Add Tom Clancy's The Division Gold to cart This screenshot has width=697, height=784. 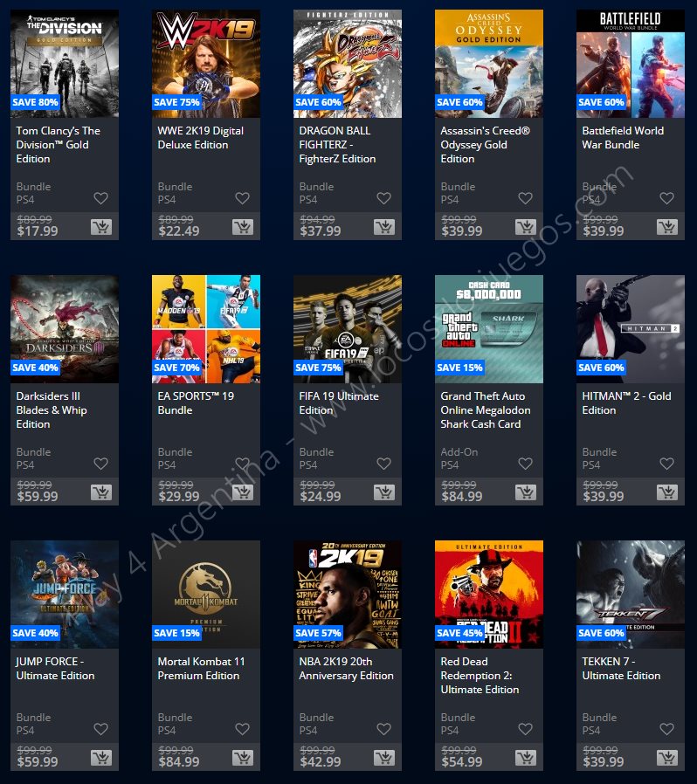101,227
